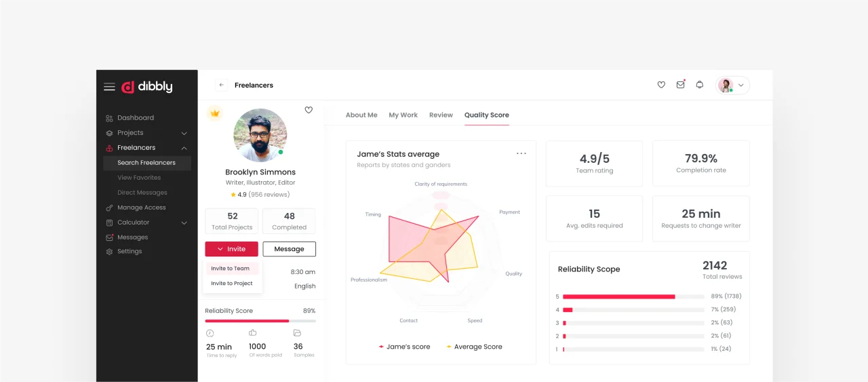
Task: Select Invite to Project menu option
Action: point(232,284)
